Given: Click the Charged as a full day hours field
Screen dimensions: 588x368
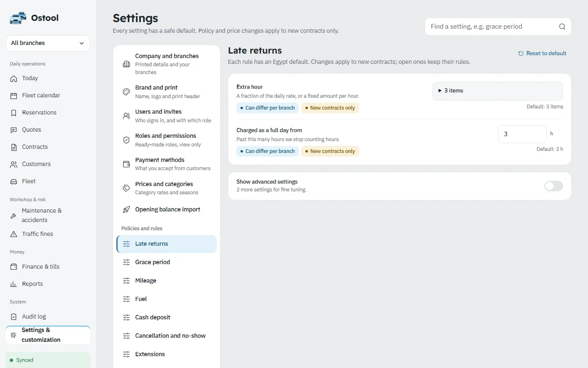Looking at the screenshot, I should coord(522,134).
